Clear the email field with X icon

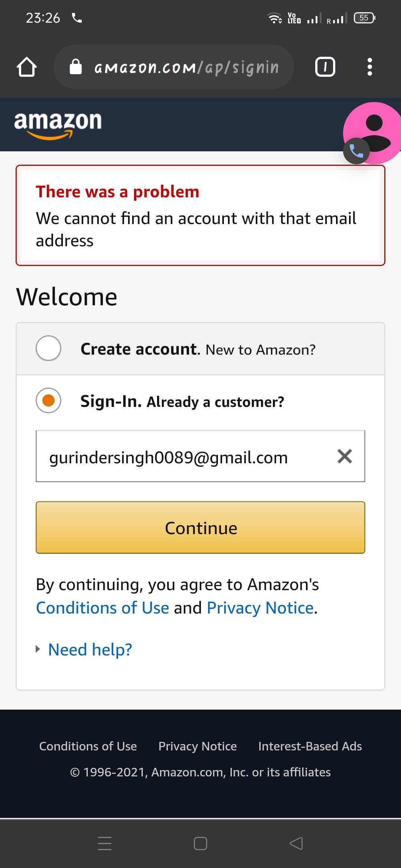(x=345, y=456)
